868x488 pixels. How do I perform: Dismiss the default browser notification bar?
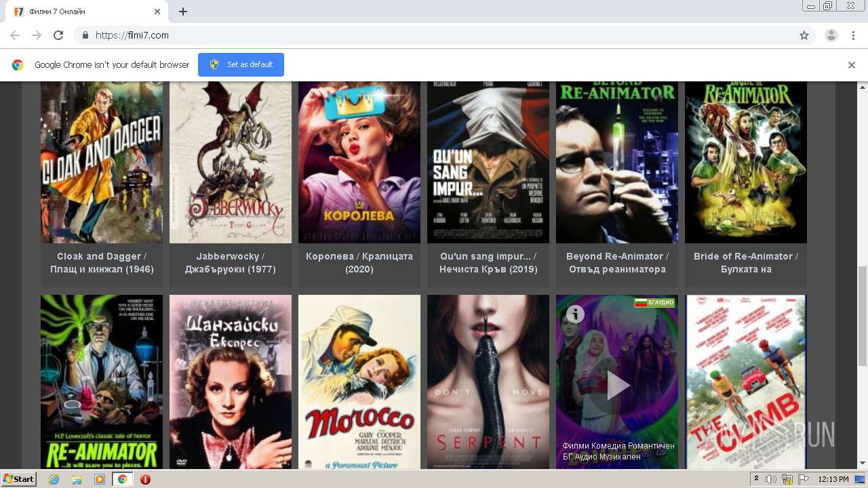(x=852, y=65)
